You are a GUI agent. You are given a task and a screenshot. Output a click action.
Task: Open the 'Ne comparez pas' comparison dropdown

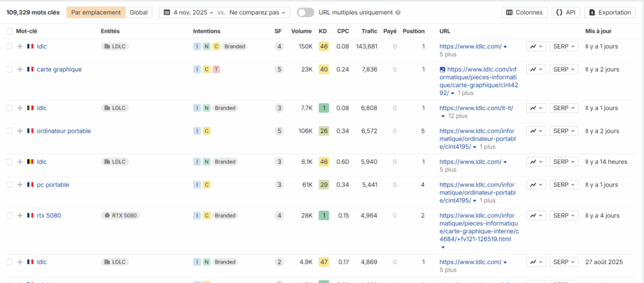(x=257, y=13)
